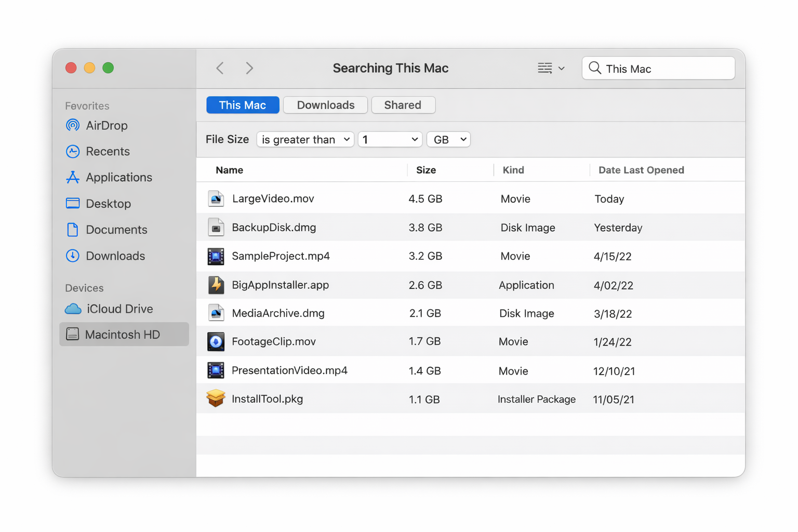
Task: Click the 4/15/22 date cell
Action: [x=613, y=256]
